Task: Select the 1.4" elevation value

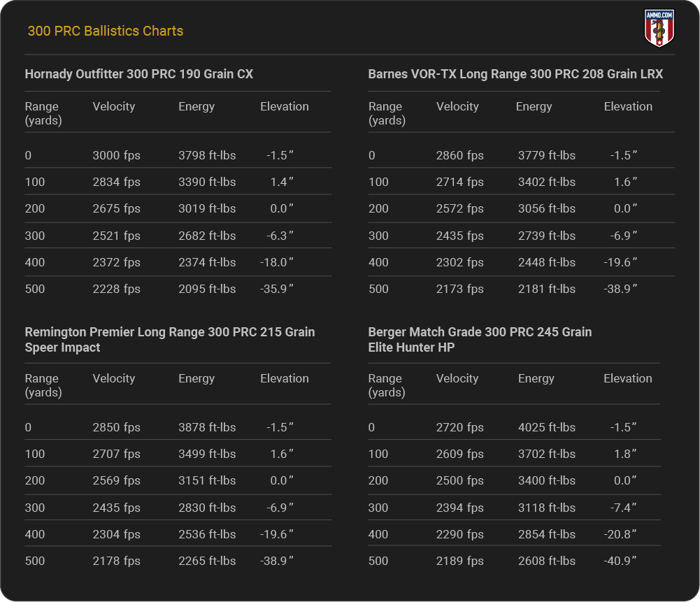Action: pyautogui.click(x=282, y=182)
